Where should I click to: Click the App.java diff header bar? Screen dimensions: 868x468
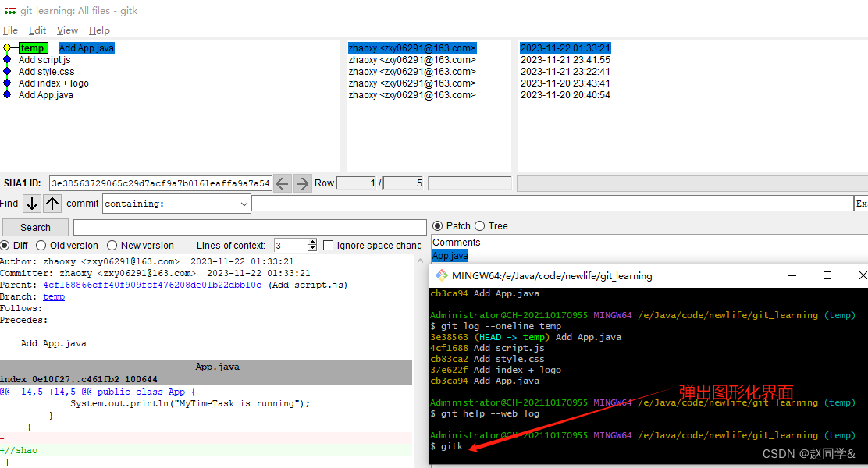click(x=206, y=367)
